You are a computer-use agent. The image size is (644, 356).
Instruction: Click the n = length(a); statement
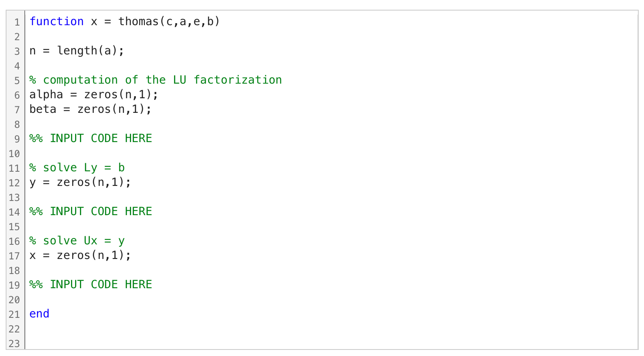tap(77, 51)
